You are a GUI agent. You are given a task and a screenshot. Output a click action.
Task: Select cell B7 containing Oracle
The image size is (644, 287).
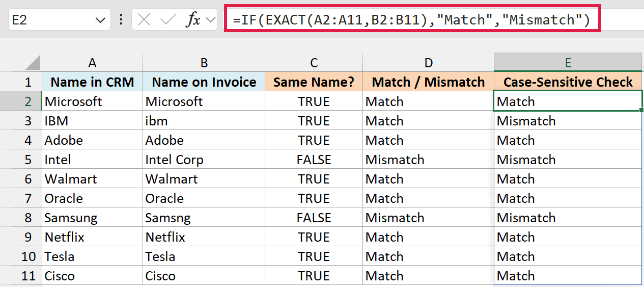coord(204,198)
